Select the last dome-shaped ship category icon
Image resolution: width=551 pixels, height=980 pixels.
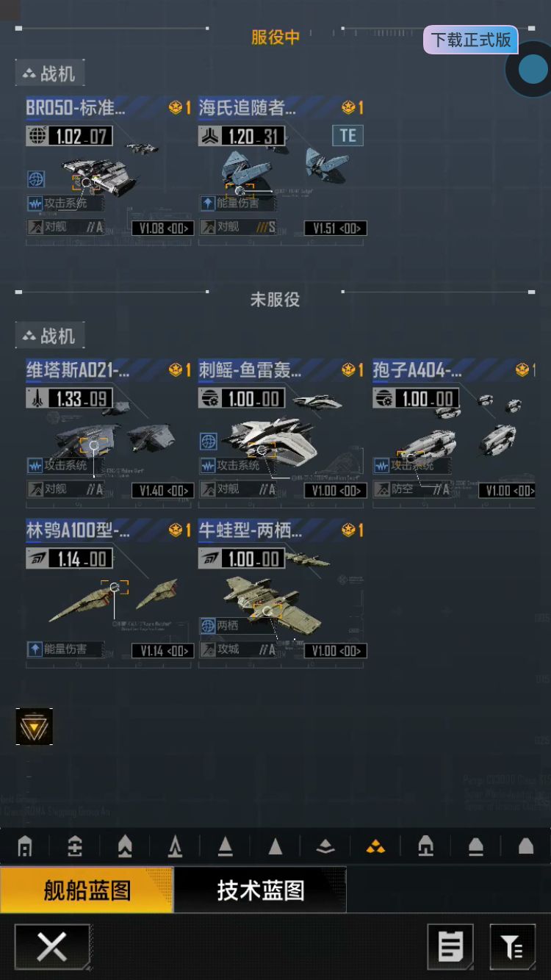tap(526, 847)
